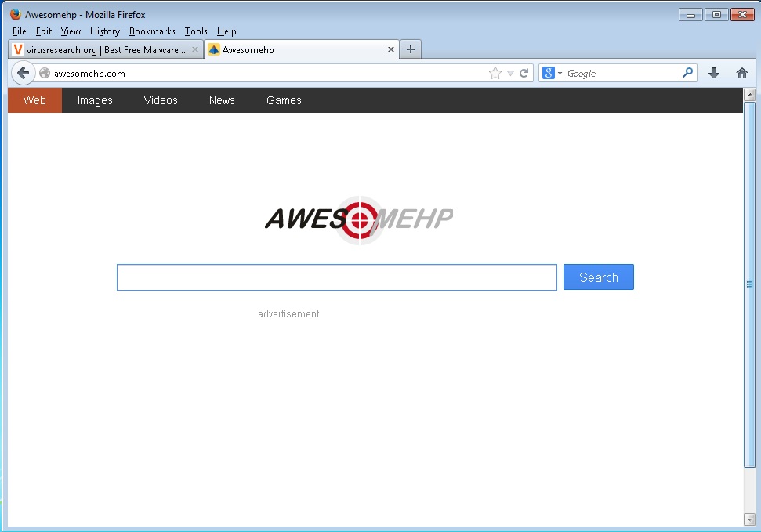Open the History menu
Image resolution: width=761 pixels, height=532 pixels.
[x=105, y=31]
